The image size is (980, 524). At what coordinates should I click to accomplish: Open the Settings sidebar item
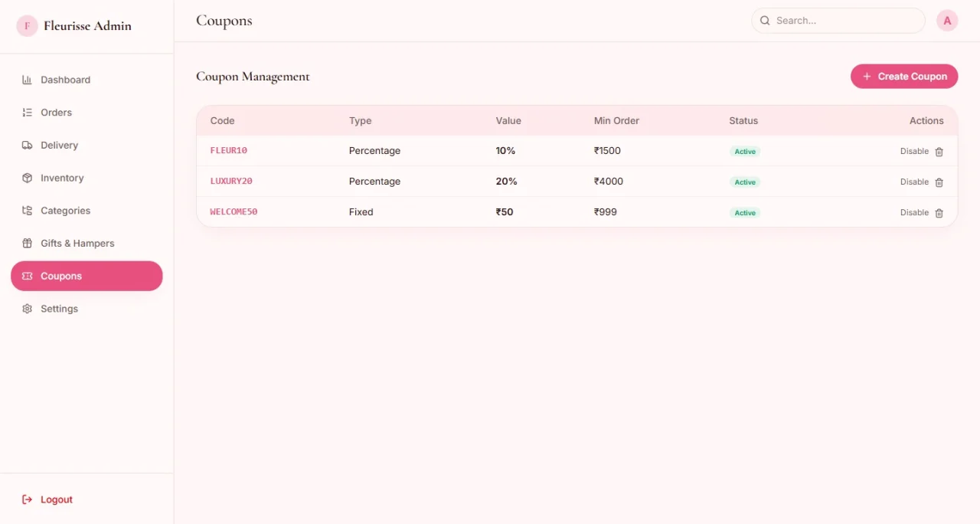coord(87,309)
